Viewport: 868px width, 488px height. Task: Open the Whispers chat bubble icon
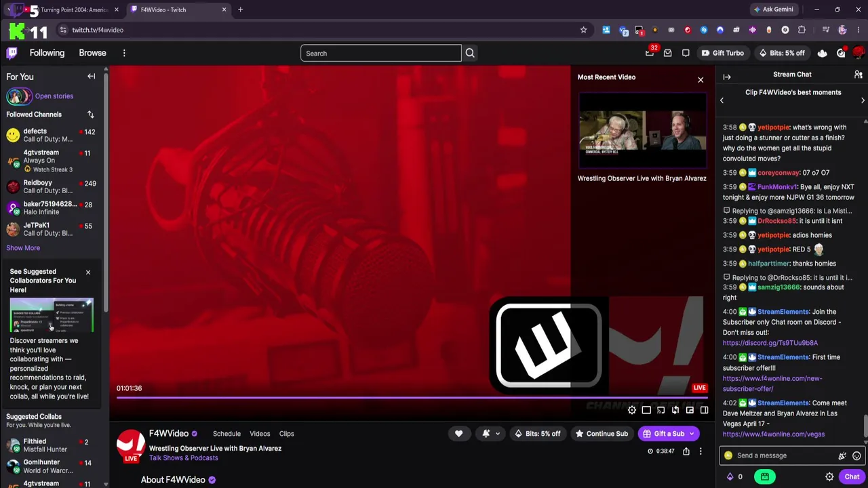686,53
